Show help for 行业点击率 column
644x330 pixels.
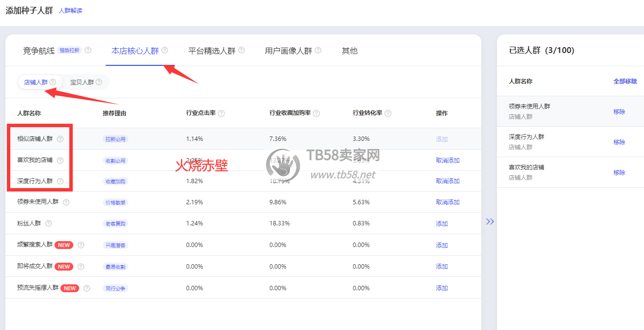pos(221,113)
